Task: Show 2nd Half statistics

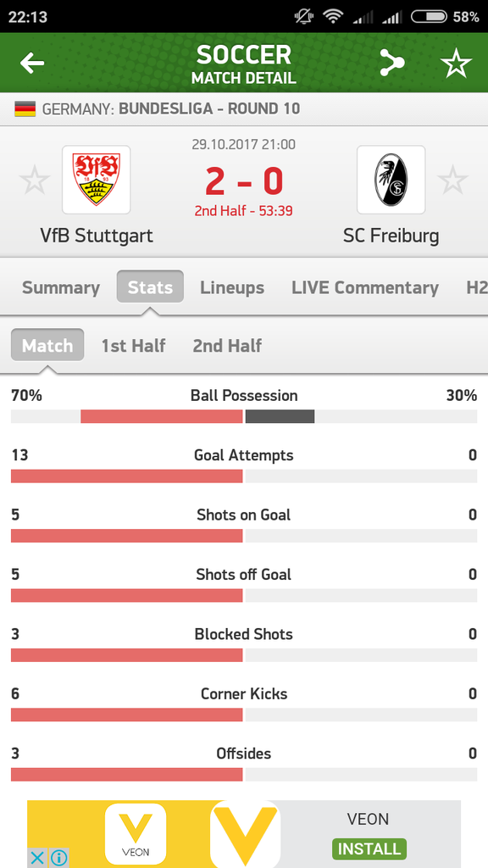Action: coord(227,346)
